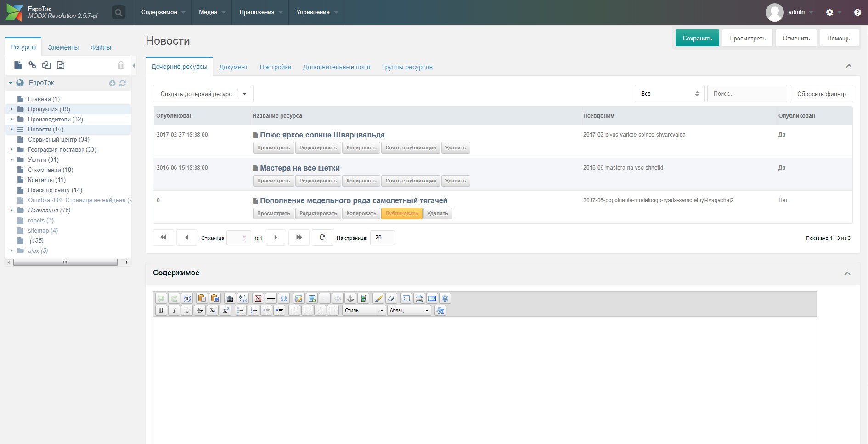
Task: Toggle the numbered list
Action: click(254, 310)
